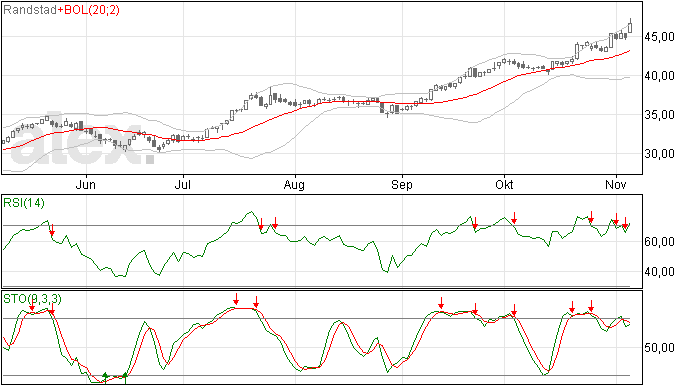Click the STO(9,3,3) panel label
This screenshot has width=690, height=387.
click(x=32, y=299)
